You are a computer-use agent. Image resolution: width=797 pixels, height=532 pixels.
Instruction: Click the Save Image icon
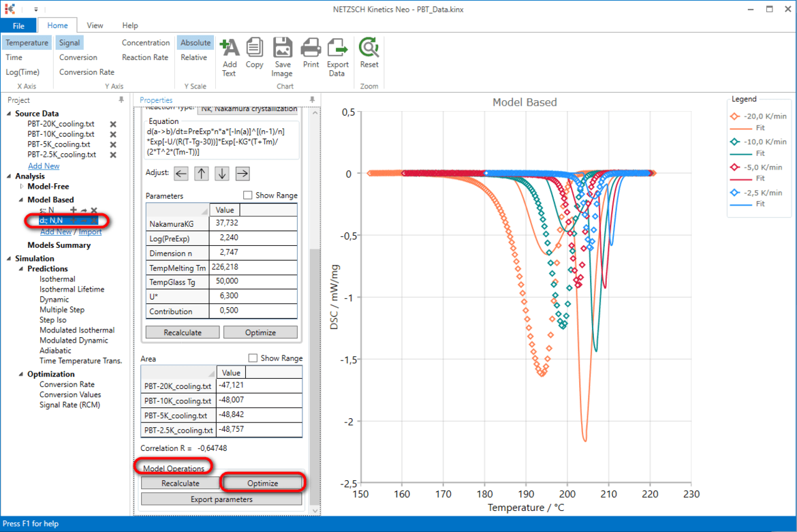(282, 57)
